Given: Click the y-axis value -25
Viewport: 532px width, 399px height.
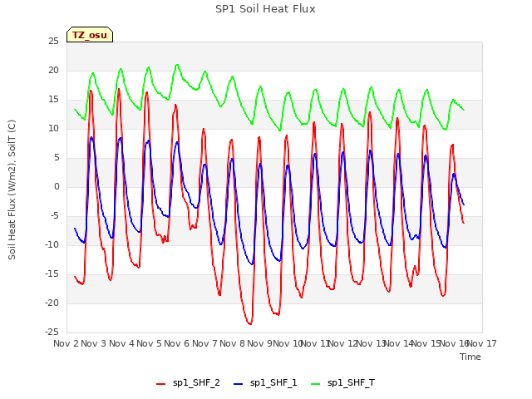Looking at the screenshot, I should coord(52,332).
